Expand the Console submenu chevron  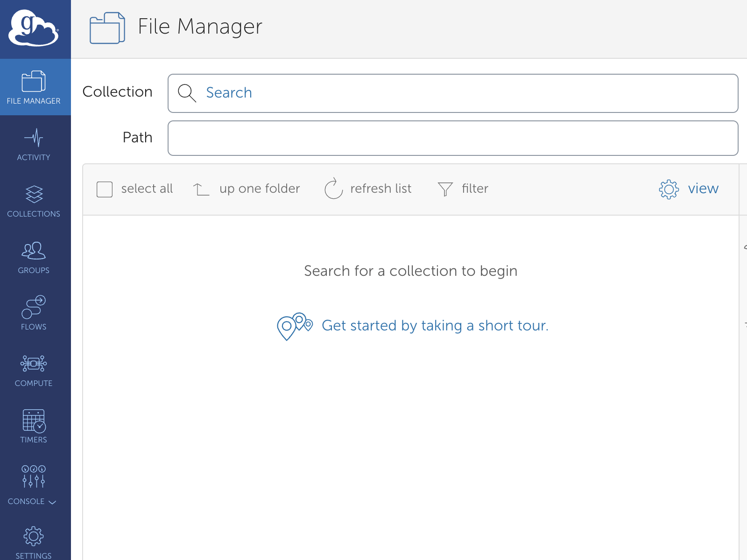click(52, 503)
